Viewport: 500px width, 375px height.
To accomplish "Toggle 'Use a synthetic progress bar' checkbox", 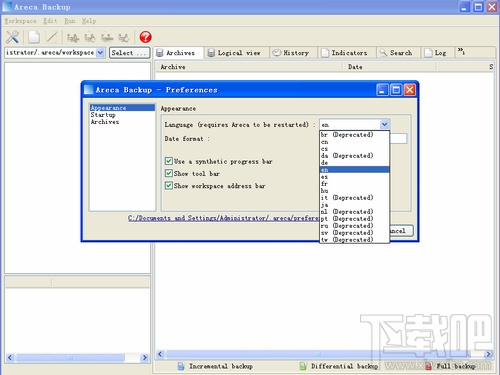I will tap(169, 161).
